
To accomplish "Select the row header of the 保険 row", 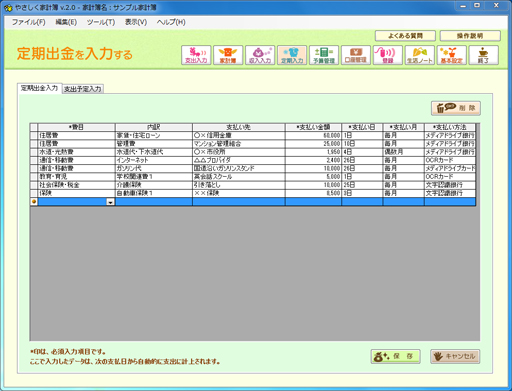I will point(34,193).
